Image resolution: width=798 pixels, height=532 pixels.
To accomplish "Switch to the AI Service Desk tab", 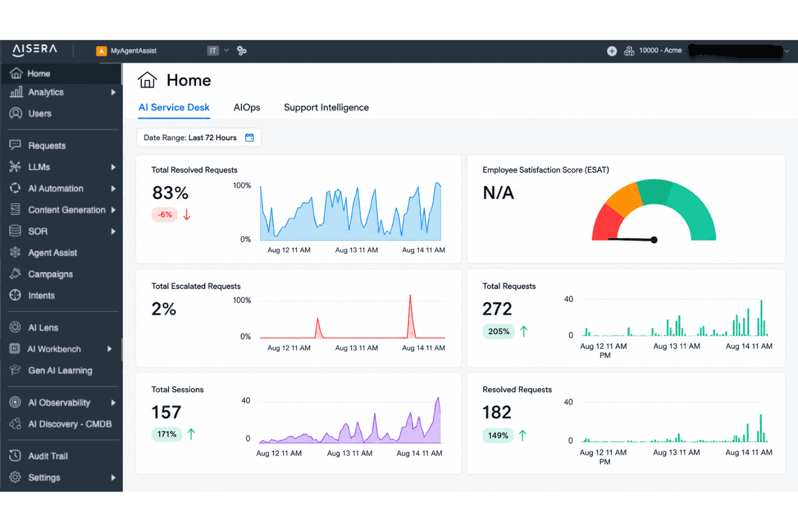I will point(174,107).
